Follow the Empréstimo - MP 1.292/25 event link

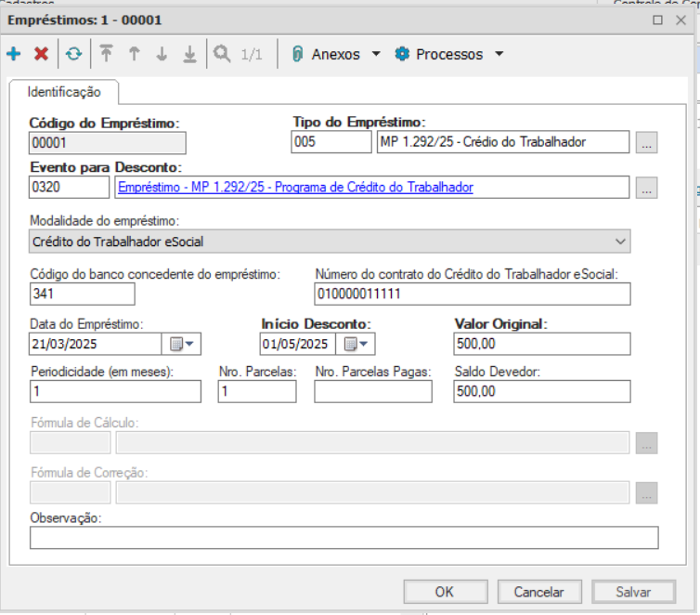point(295,187)
